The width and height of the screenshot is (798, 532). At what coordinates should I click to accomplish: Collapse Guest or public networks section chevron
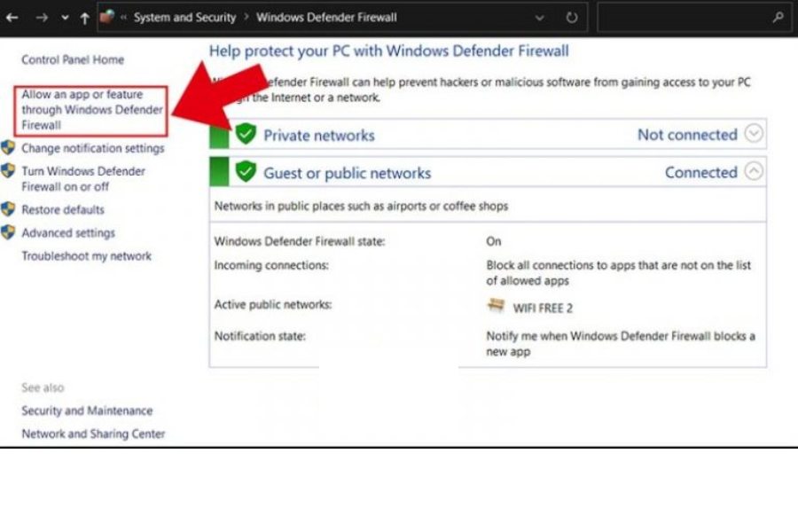click(754, 171)
